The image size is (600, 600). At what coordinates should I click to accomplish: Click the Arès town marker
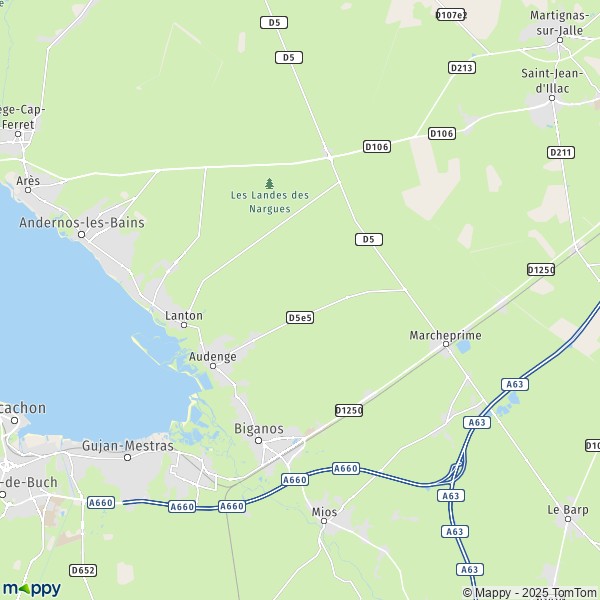28,190
